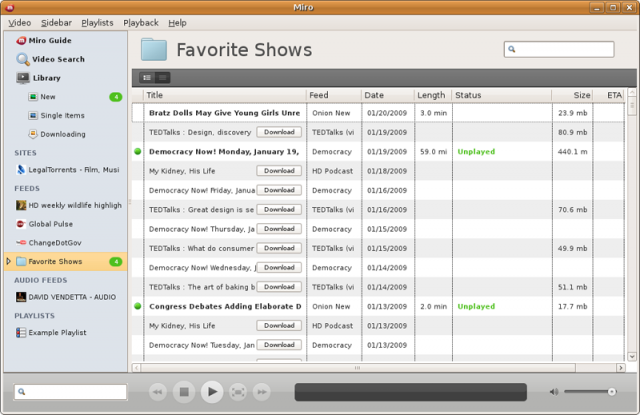
Task: Click Unplayed status of Democracy Now! Monday
Action: [x=476, y=151]
